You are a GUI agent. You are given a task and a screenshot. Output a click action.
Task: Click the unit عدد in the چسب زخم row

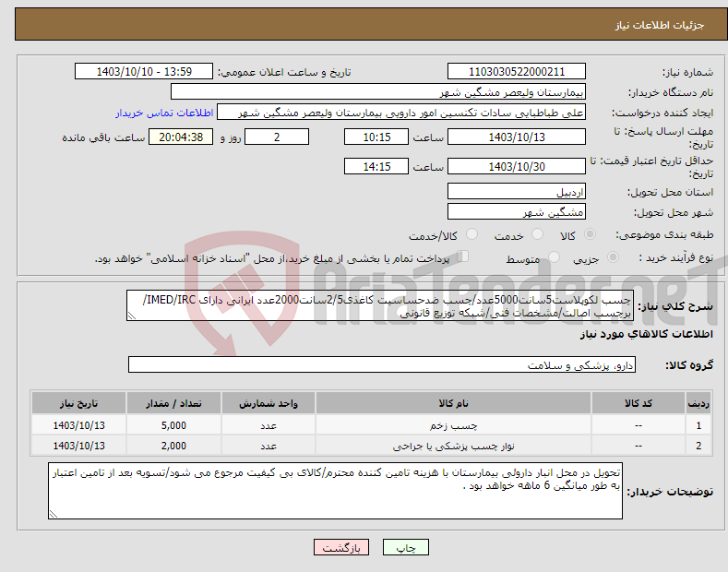click(269, 425)
